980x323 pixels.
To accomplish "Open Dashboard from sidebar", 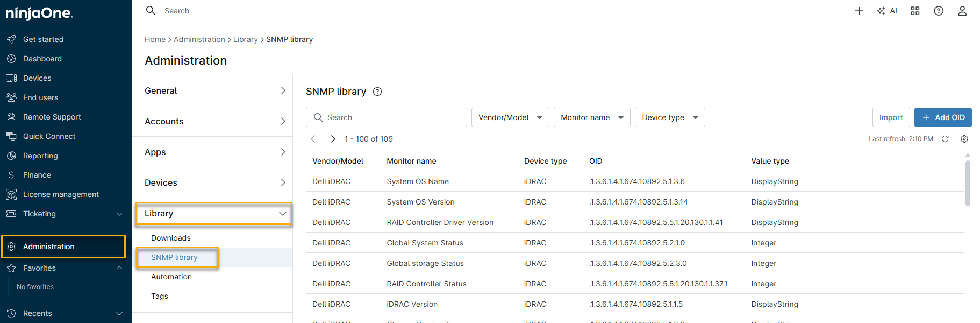I will tap(42, 59).
